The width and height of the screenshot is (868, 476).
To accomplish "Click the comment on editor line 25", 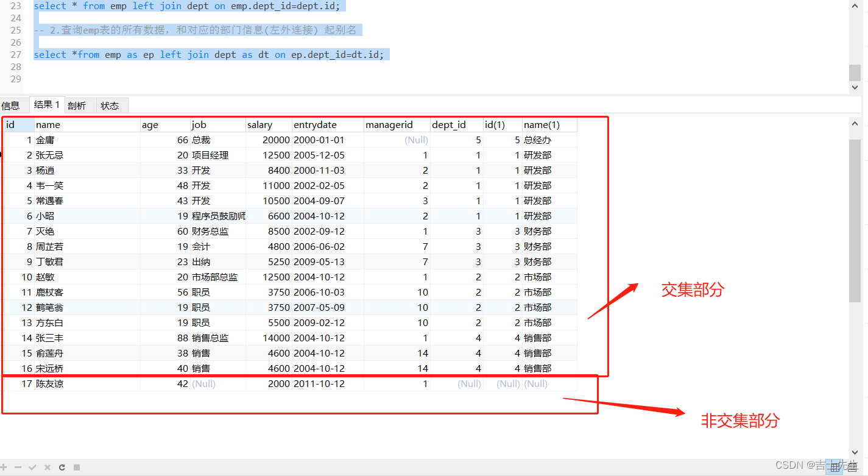I will pyautogui.click(x=195, y=30).
